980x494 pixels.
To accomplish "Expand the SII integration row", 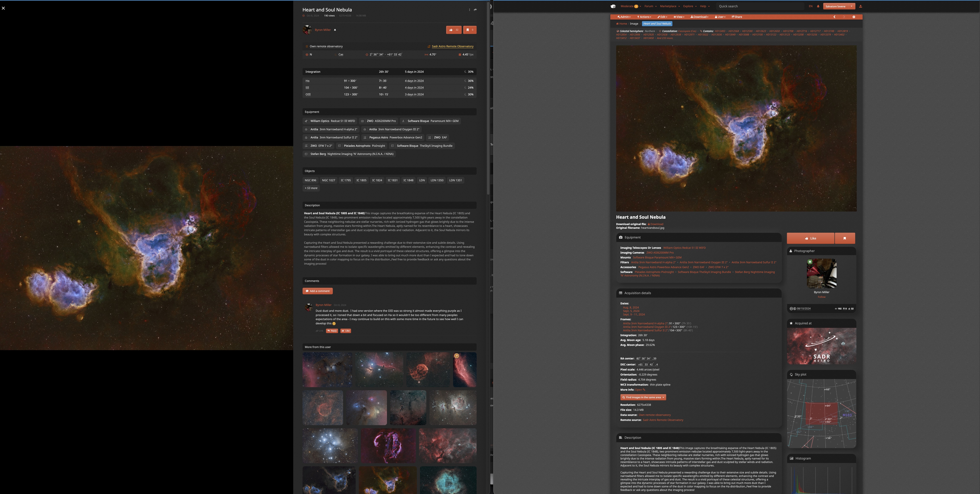I will click(x=389, y=87).
